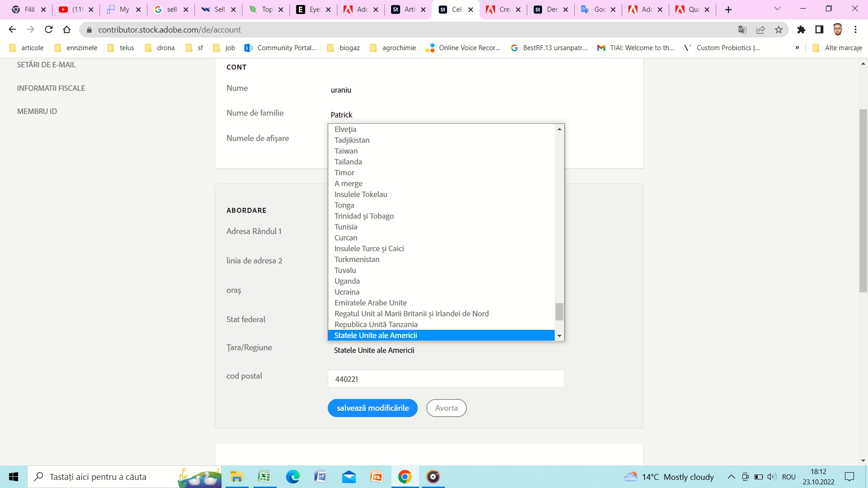Select Ucraina in the country list
Image resolution: width=868 pixels, height=488 pixels.
point(347,292)
